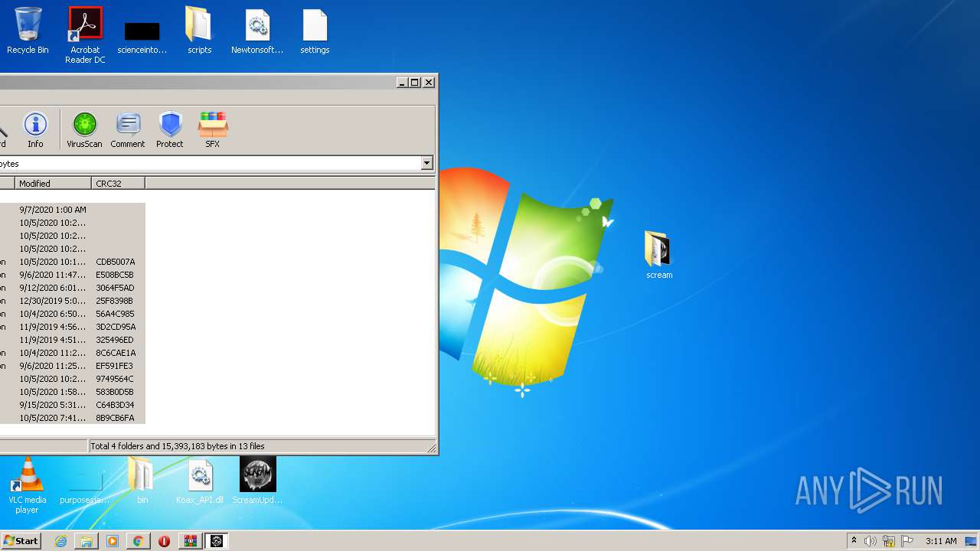Select the row with CRC32 3064F5AD
The image size is (980, 551).
(73, 288)
